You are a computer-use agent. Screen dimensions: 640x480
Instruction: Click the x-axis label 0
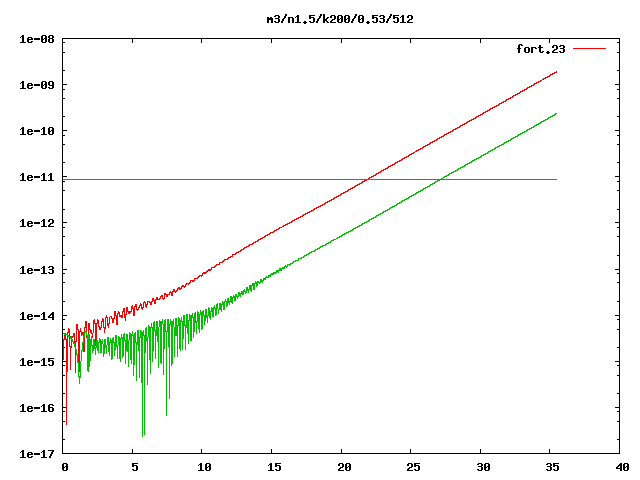tap(65, 467)
